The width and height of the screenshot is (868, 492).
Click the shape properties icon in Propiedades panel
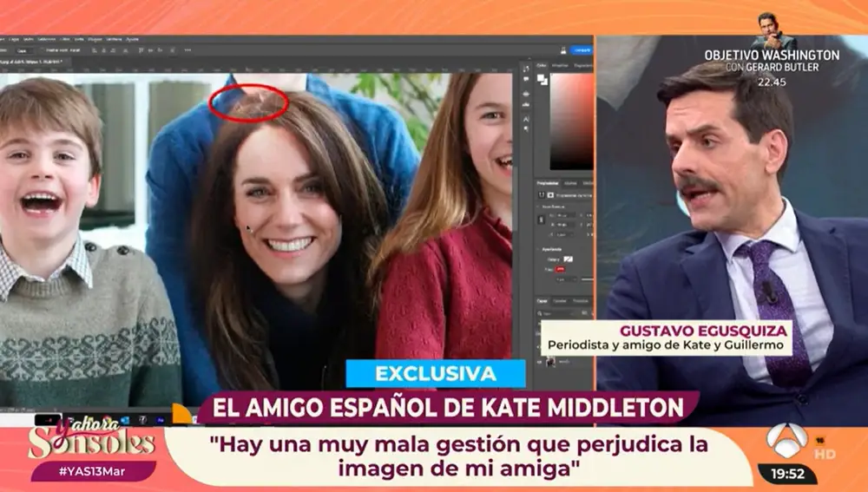tap(542, 195)
